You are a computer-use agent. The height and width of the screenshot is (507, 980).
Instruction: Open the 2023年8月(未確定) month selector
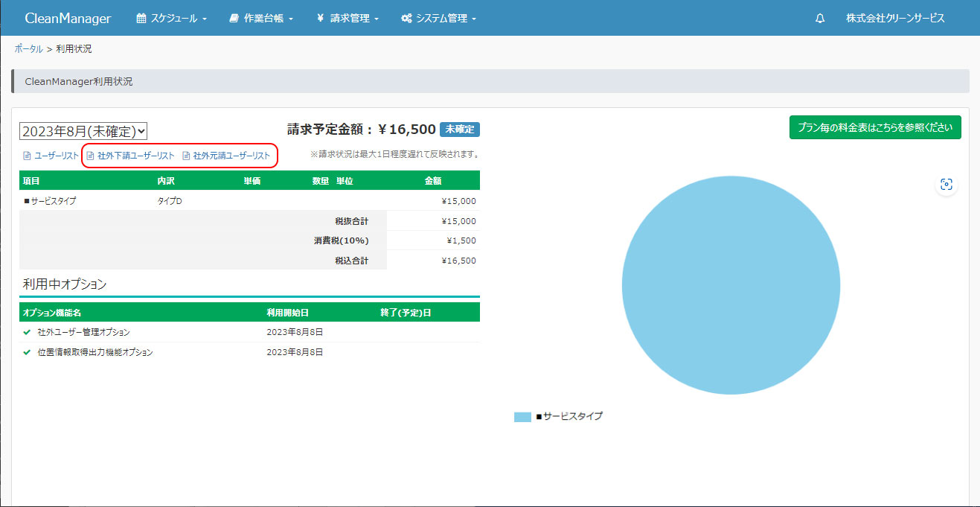tap(83, 131)
